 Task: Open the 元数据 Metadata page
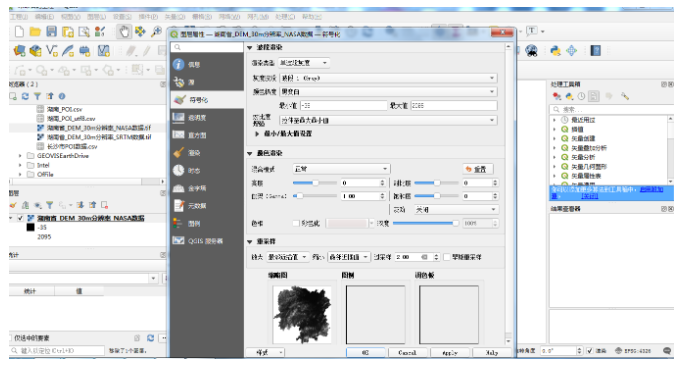tap(206, 206)
